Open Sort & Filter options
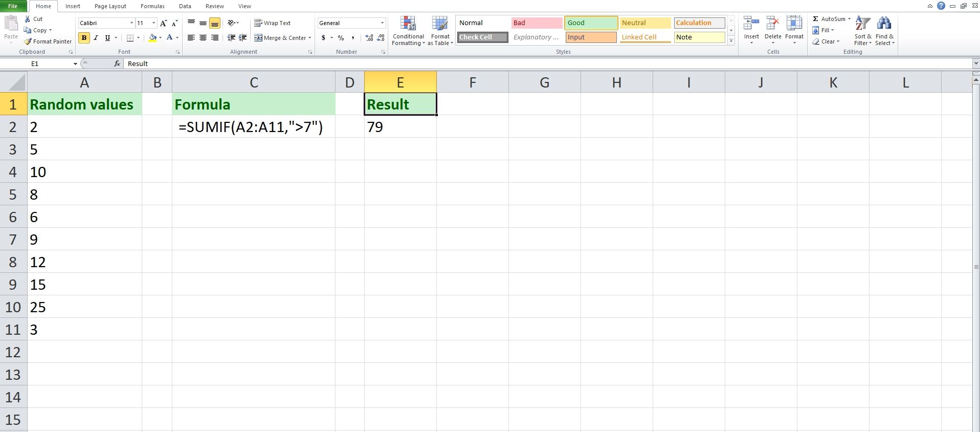 tap(863, 31)
